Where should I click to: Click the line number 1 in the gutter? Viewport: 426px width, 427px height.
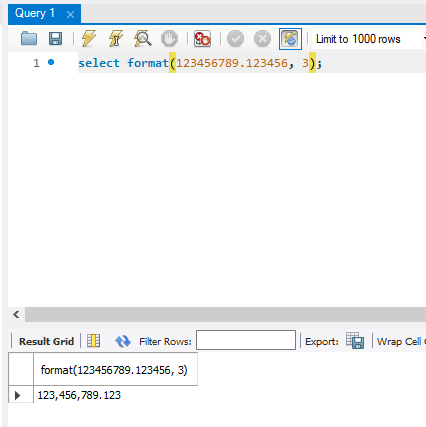point(36,63)
